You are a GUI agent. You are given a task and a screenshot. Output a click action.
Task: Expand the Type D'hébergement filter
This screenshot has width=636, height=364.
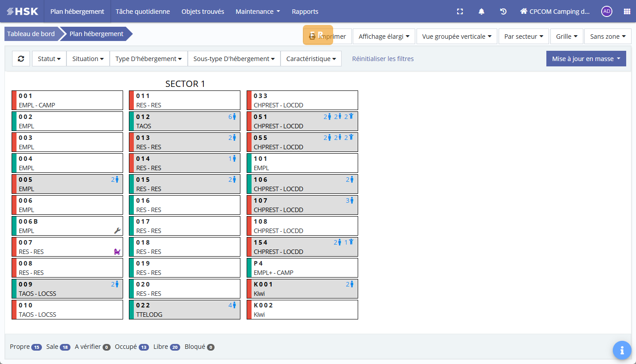point(148,59)
